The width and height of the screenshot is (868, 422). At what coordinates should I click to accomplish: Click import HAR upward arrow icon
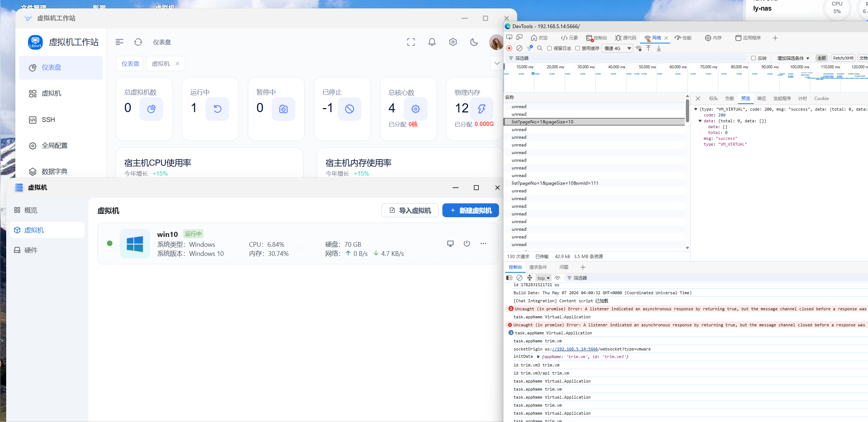click(649, 48)
